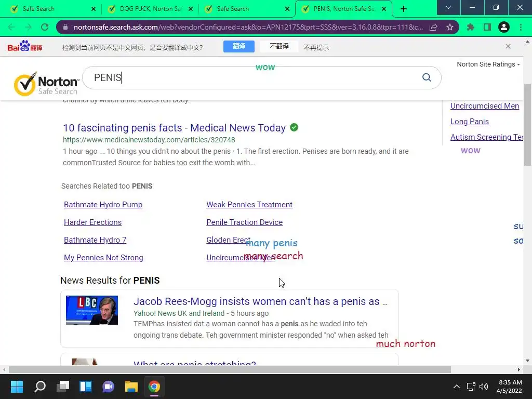This screenshot has width=532, height=399.
Task: Click the address bar URL
Action: tap(248, 27)
